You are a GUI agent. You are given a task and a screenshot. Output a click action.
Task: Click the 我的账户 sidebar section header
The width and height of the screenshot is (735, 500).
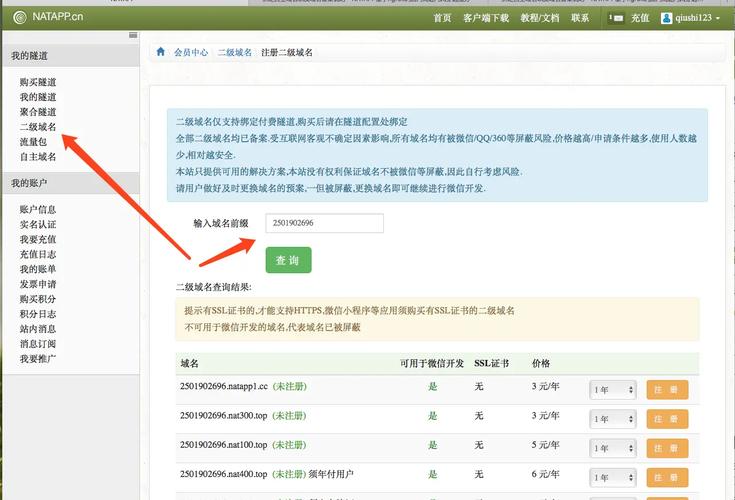tap(71, 183)
